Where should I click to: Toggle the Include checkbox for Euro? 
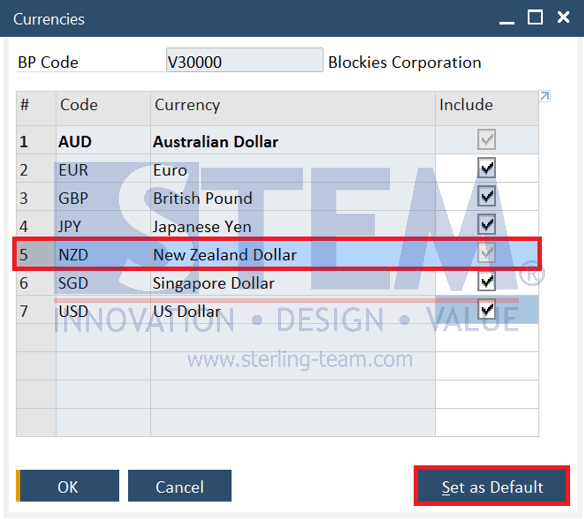[x=486, y=168]
